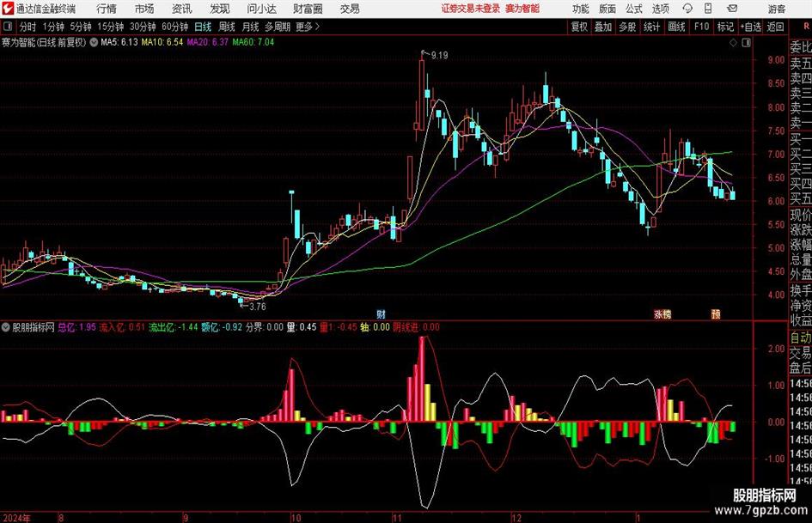Click the red R indicator at top right
The height and width of the screenshot is (523, 812).
[x=806, y=27]
